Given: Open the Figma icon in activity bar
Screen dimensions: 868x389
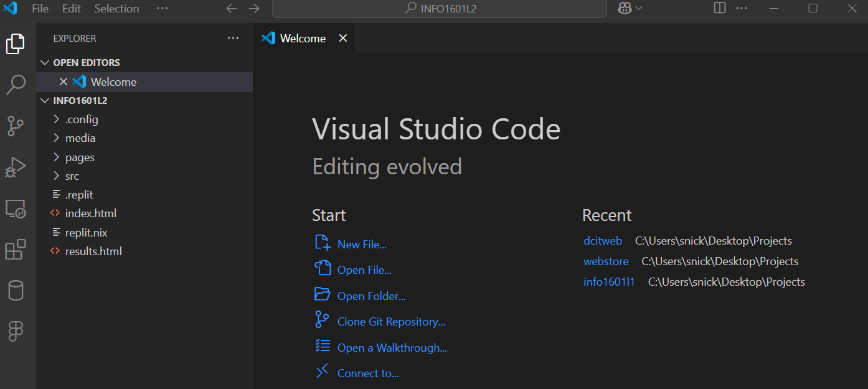Looking at the screenshot, I should pos(16,331).
